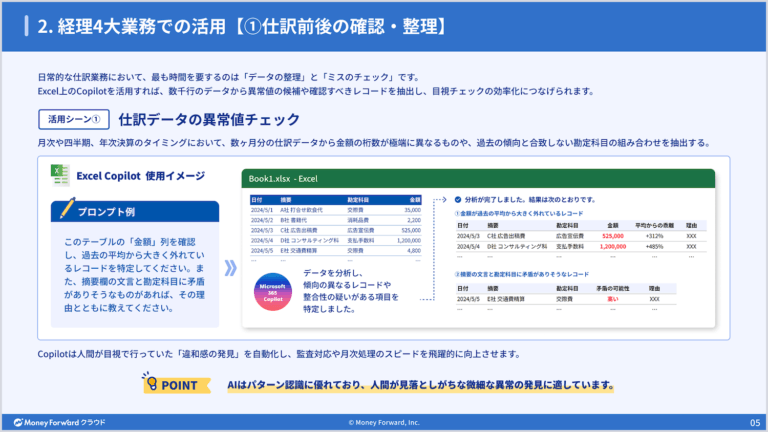Click the +312% deviation value
This screenshot has height=432, width=768.
(x=654, y=236)
